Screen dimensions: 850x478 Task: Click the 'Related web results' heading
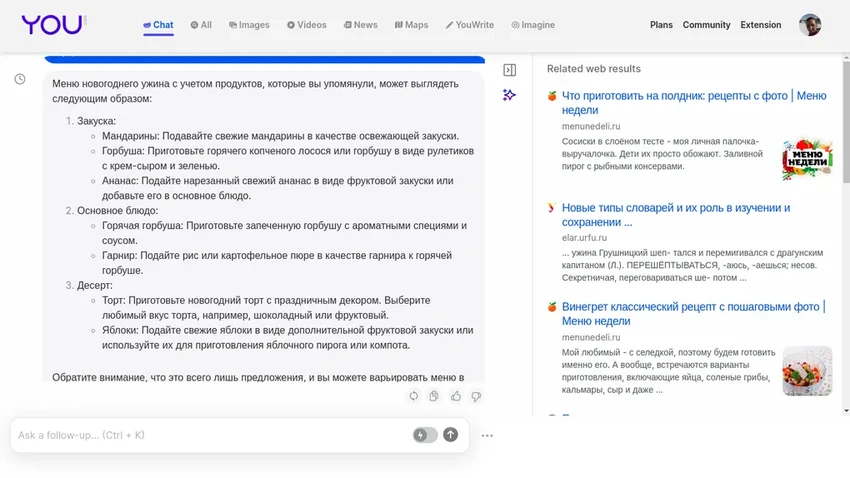pos(594,69)
